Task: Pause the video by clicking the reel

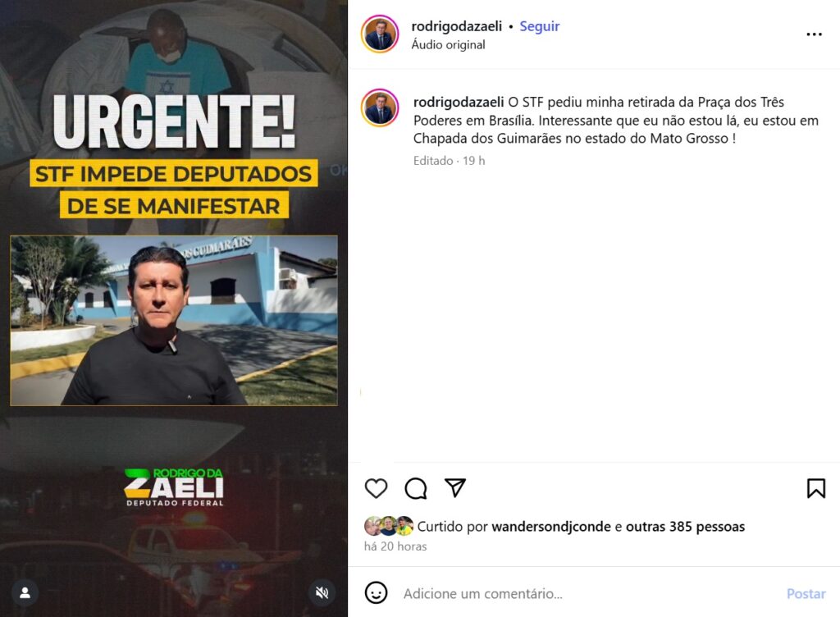Action: coord(174,308)
